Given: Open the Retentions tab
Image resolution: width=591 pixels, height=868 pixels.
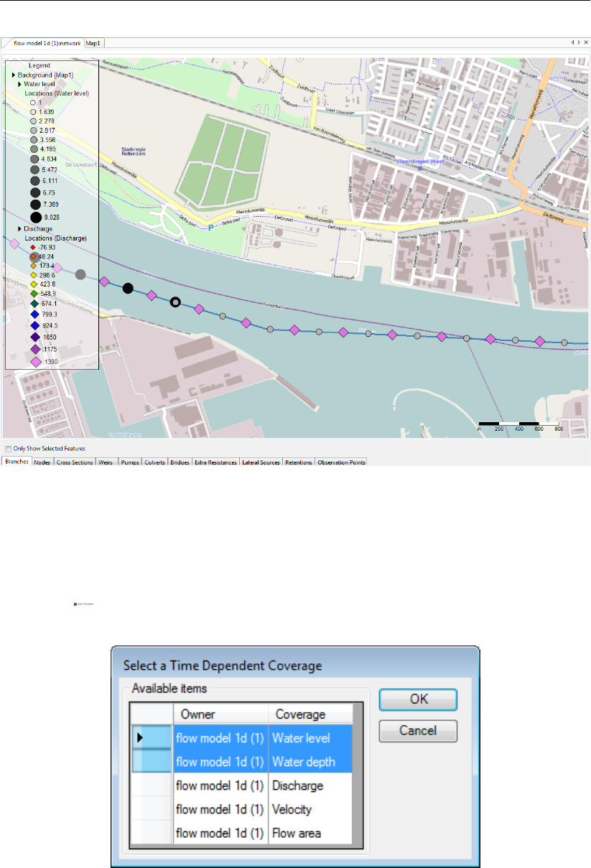Looking at the screenshot, I should tap(299, 462).
